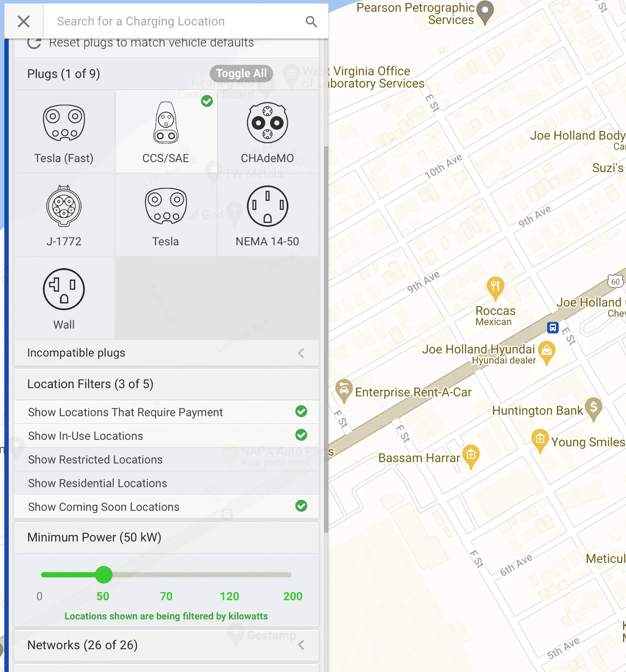The image size is (626, 672).
Task: Disable Show Locations That Require Payment
Action: tap(166, 412)
